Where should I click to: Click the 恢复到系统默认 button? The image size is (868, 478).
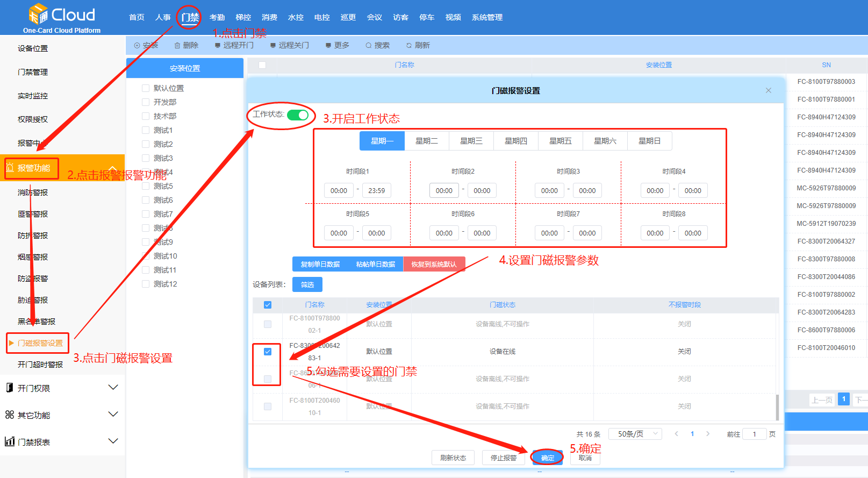[434, 264]
